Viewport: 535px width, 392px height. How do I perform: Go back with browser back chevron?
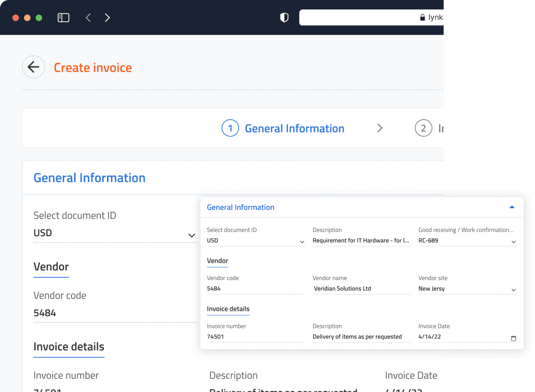click(88, 18)
